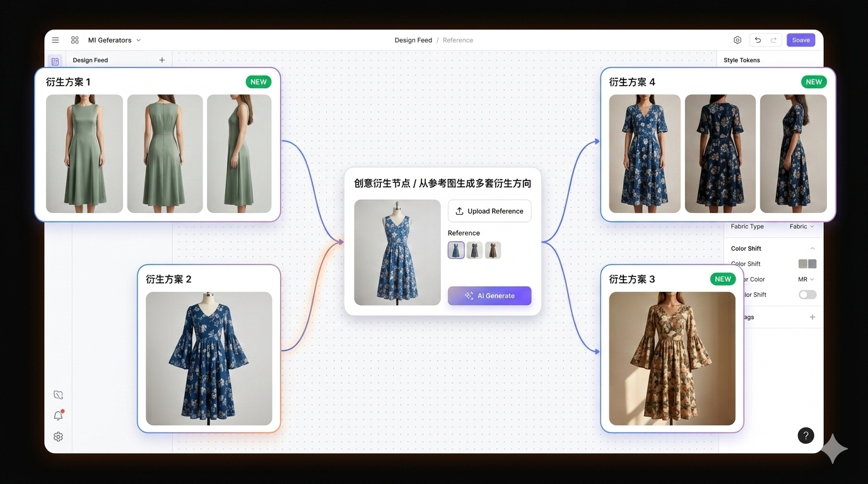Open the hamburger menu in top bar

[56, 40]
